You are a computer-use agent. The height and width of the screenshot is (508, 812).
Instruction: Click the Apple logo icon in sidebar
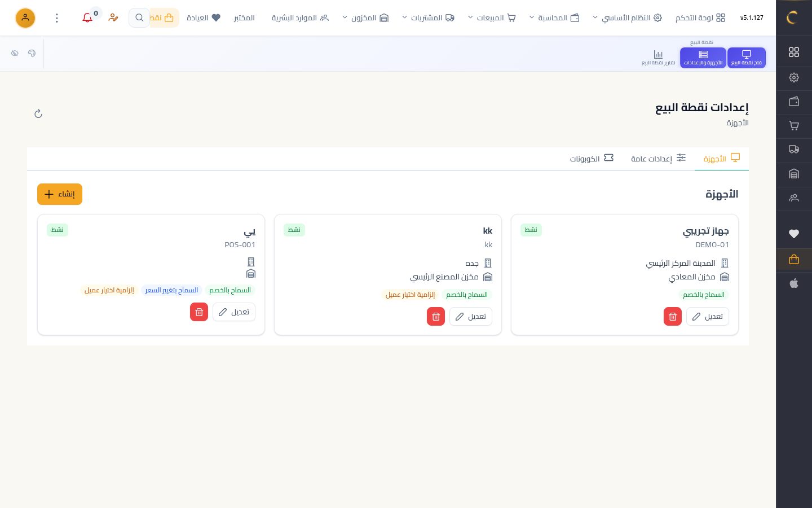pos(794,283)
